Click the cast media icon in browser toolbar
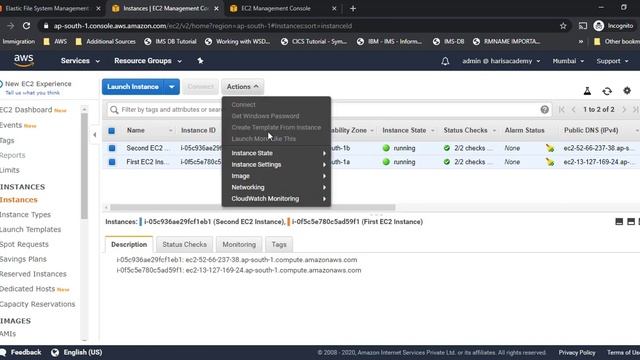 coord(583,26)
